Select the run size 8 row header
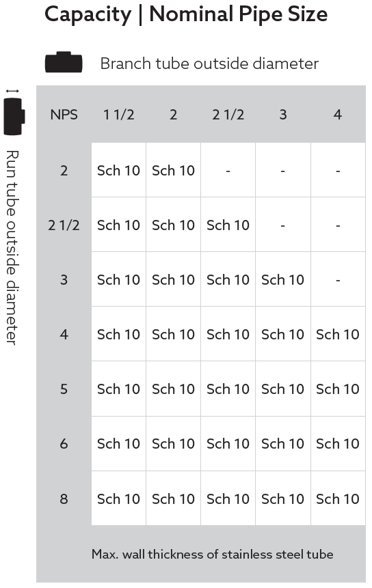372x588 pixels. pyautogui.click(x=64, y=499)
